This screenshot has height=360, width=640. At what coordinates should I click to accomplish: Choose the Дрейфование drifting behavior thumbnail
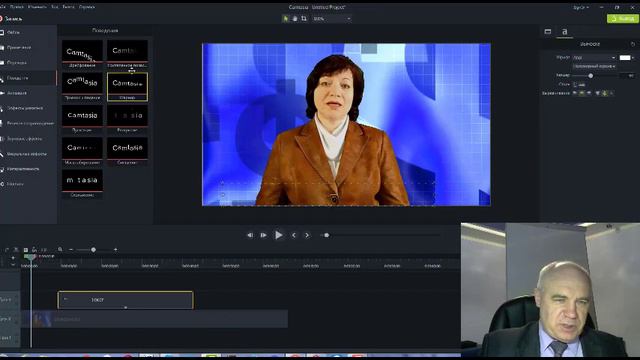(82, 54)
